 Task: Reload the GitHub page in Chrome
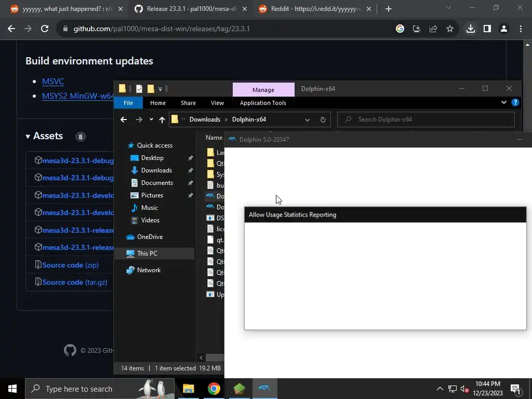pyautogui.click(x=45, y=29)
